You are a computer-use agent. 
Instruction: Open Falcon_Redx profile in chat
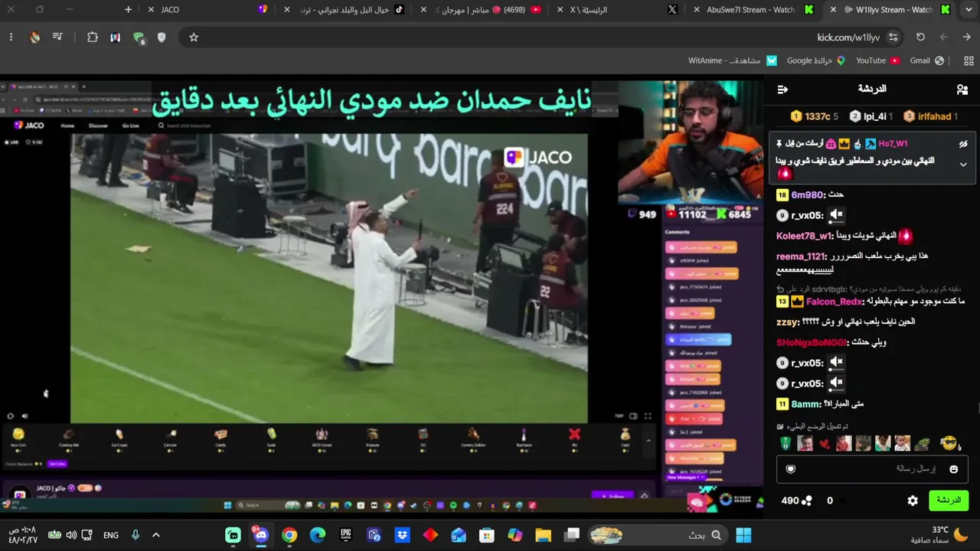click(x=835, y=302)
